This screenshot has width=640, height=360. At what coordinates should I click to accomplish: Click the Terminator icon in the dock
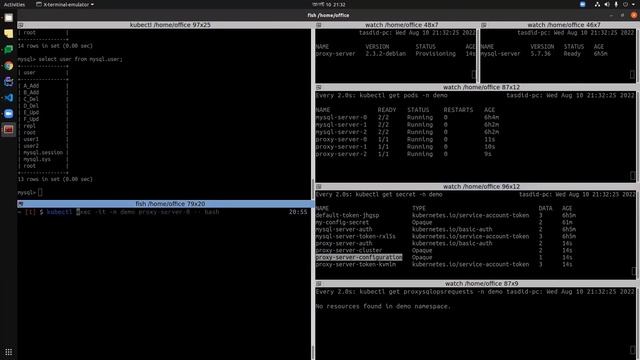pyautogui.click(x=9, y=130)
